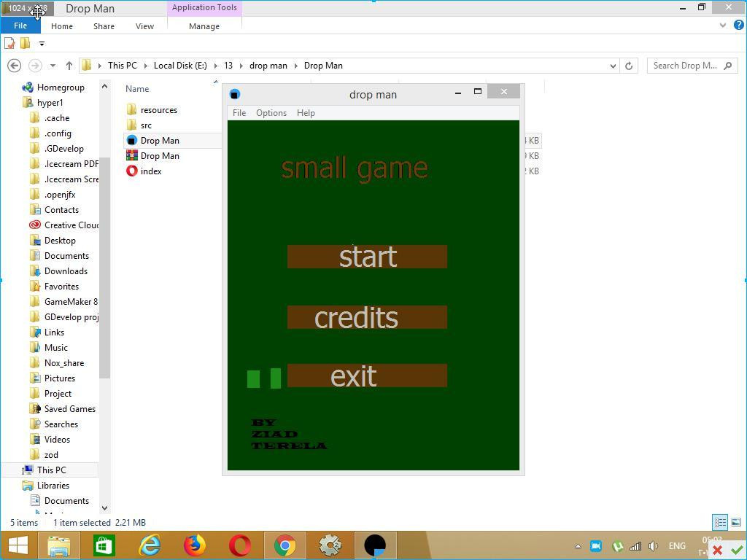
Task: Click the Opera icon in the taskbar
Action: click(240, 545)
